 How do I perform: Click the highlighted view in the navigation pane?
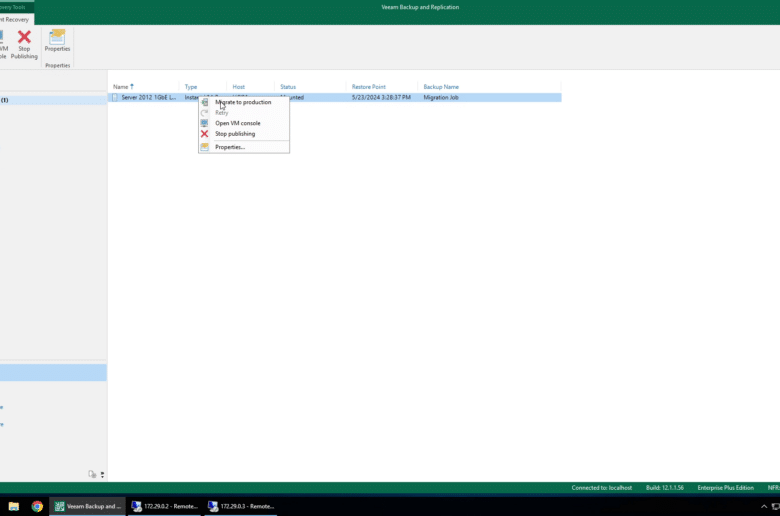click(x=53, y=373)
